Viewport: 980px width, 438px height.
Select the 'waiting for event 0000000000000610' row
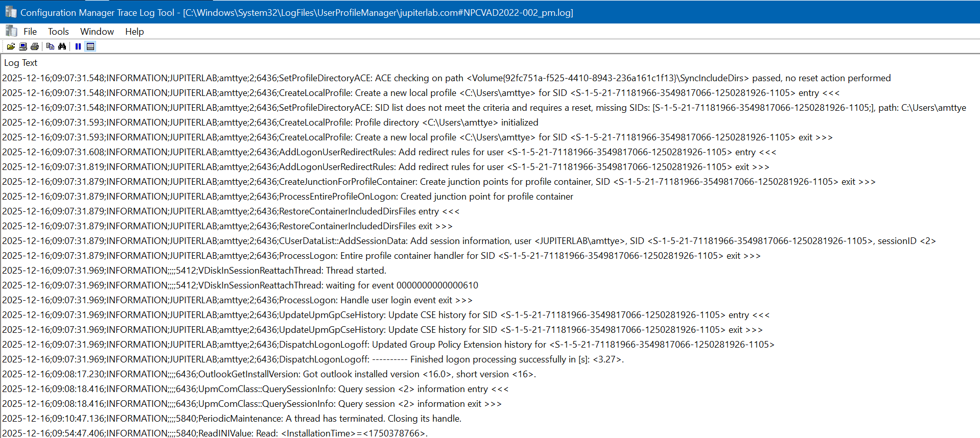tap(490, 285)
